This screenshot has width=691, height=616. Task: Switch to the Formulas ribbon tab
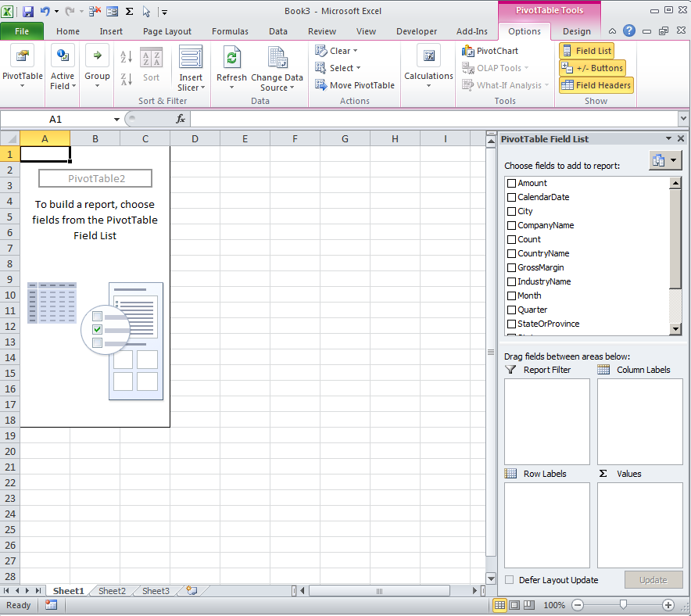point(230,31)
